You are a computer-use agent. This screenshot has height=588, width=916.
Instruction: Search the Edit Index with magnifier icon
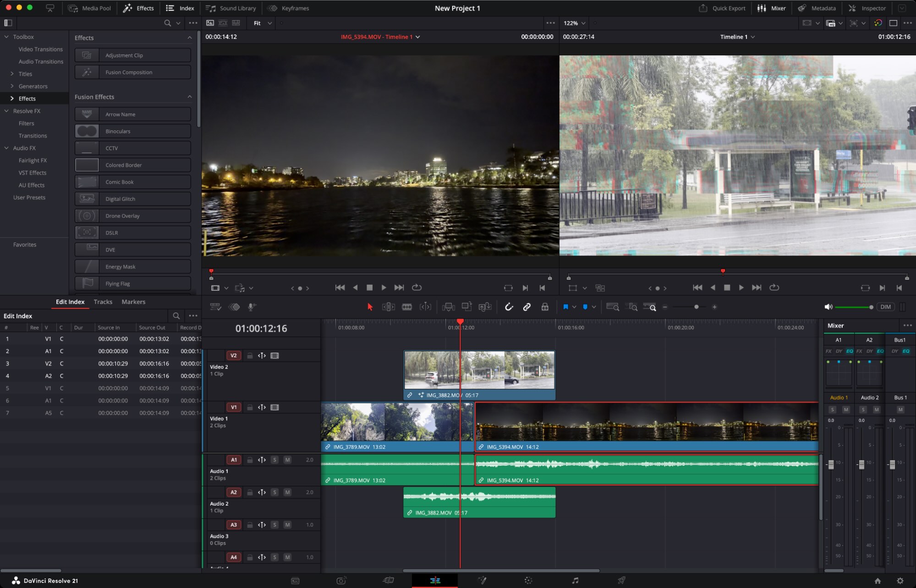click(x=176, y=316)
